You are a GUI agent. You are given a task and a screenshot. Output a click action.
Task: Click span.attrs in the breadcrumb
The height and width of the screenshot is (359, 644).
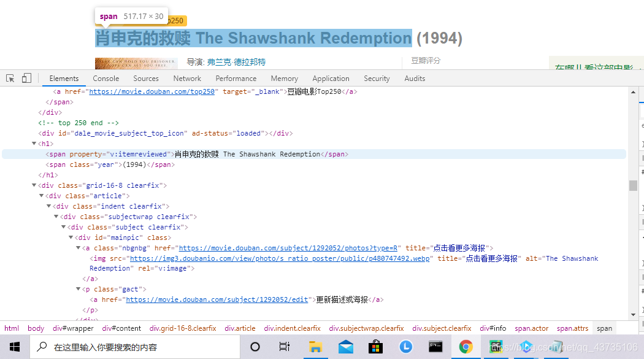(572, 328)
